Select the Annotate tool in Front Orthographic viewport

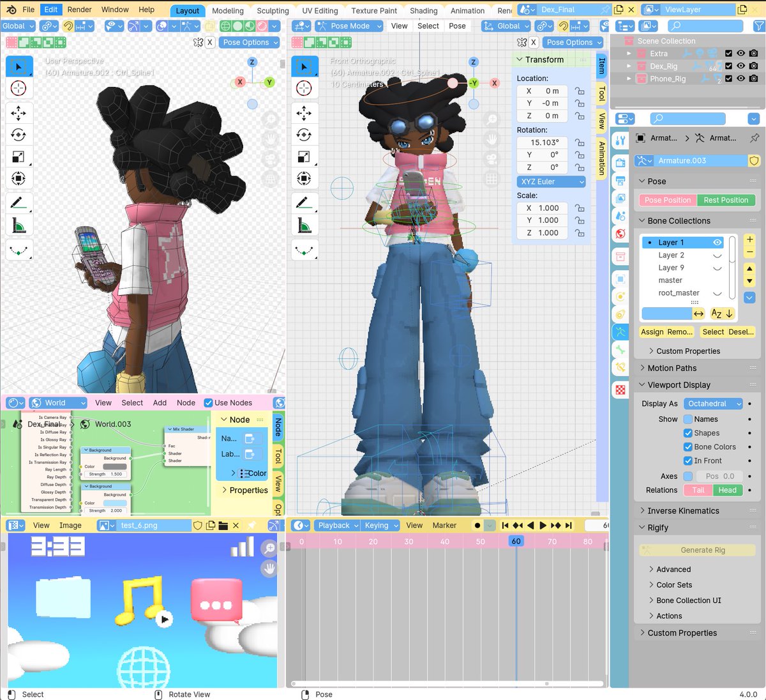pyautogui.click(x=304, y=203)
